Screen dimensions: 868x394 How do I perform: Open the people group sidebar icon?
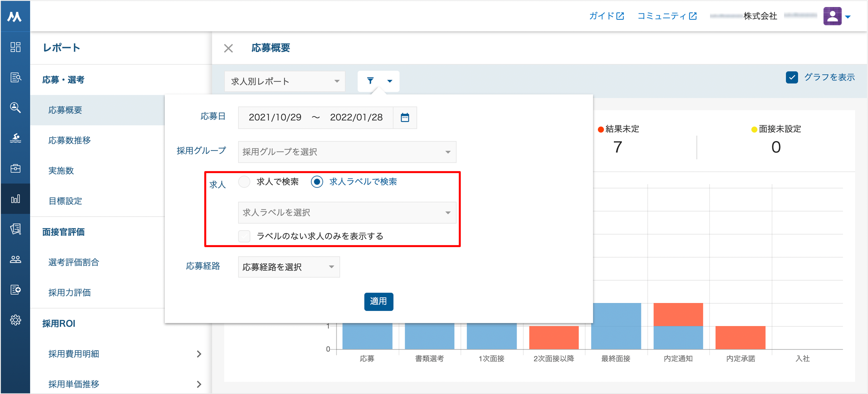click(16, 259)
